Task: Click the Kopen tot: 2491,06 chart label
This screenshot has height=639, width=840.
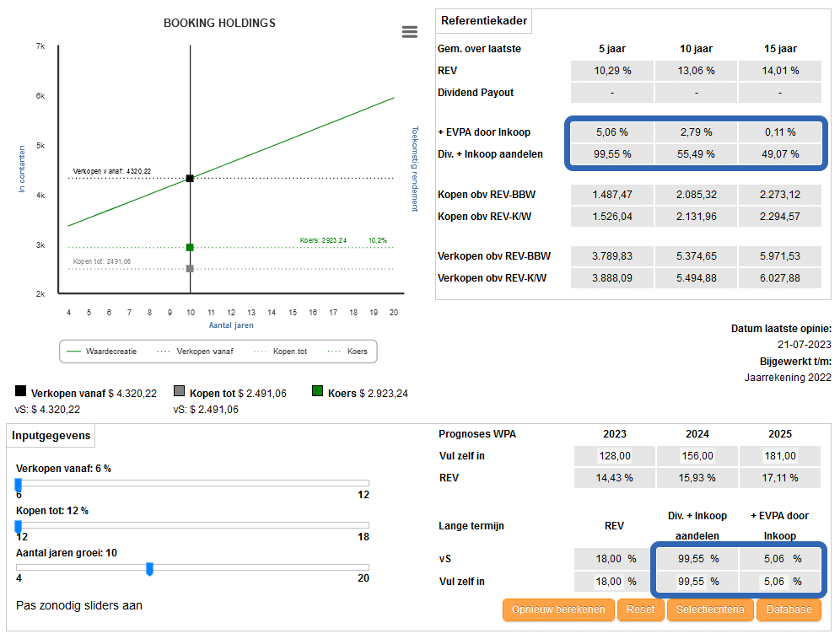Action: click(x=102, y=261)
